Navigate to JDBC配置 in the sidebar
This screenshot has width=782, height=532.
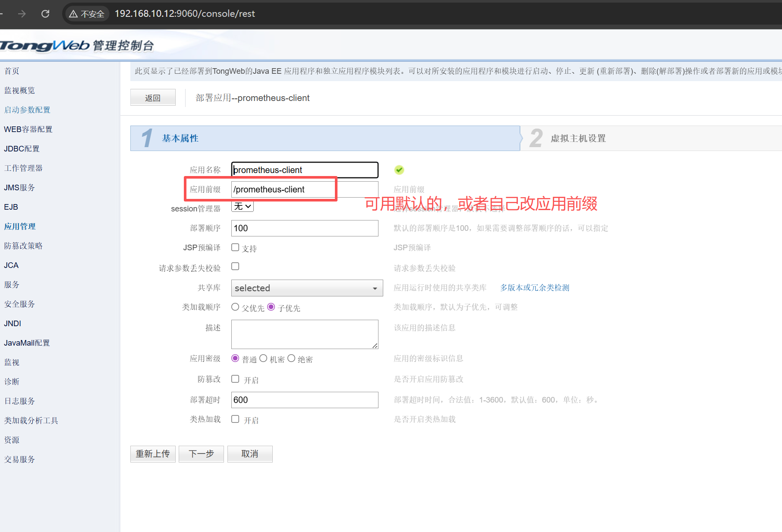22,149
